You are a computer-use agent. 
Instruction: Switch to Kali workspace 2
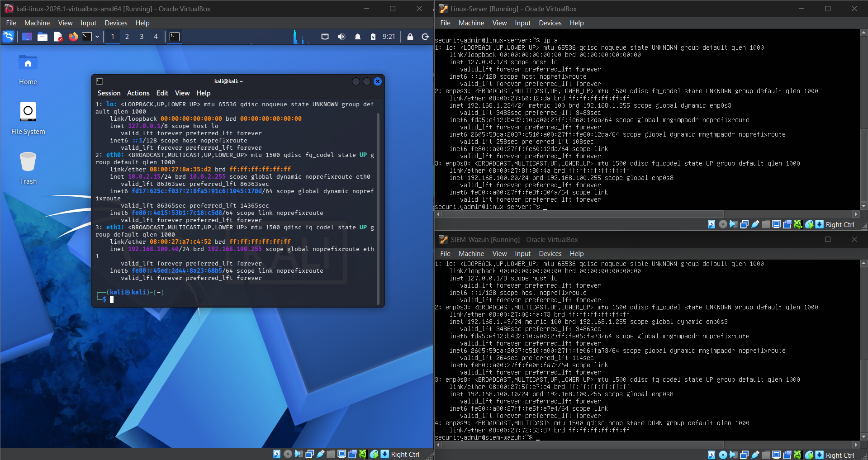point(127,37)
